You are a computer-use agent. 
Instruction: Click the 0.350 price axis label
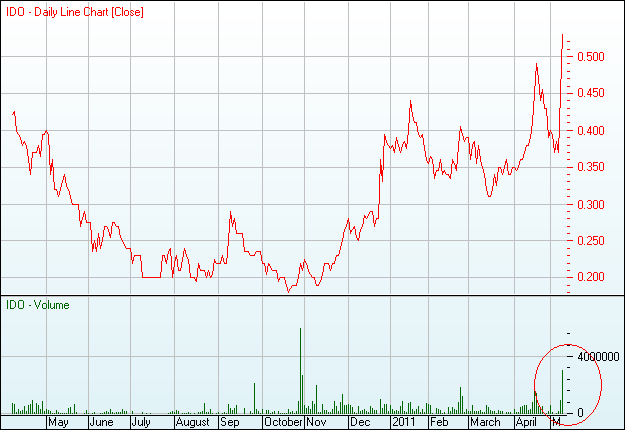(x=591, y=167)
